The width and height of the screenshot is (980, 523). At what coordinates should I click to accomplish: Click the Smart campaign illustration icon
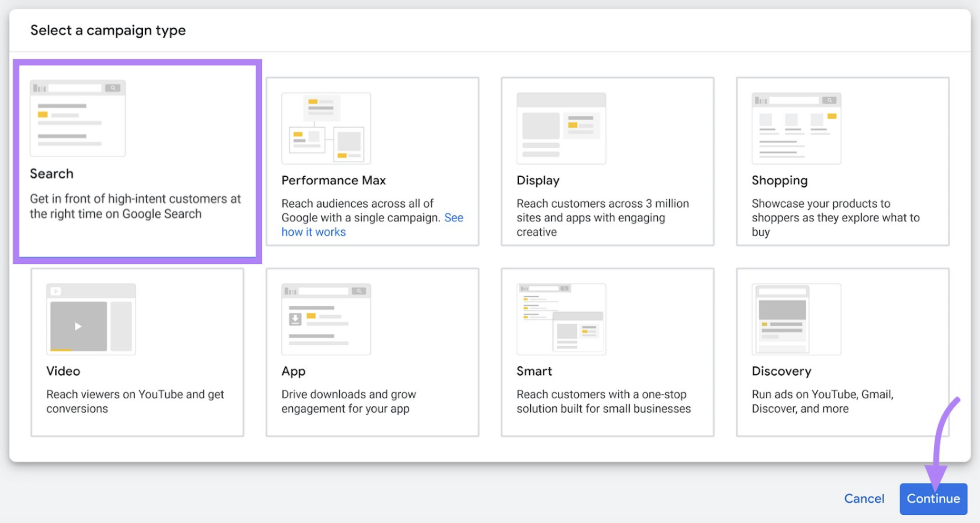(x=561, y=319)
